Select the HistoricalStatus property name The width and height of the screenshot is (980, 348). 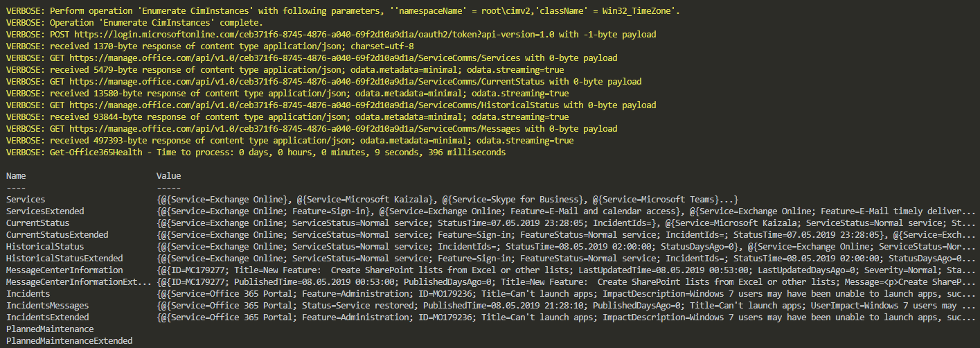pyautogui.click(x=45, y=247)
